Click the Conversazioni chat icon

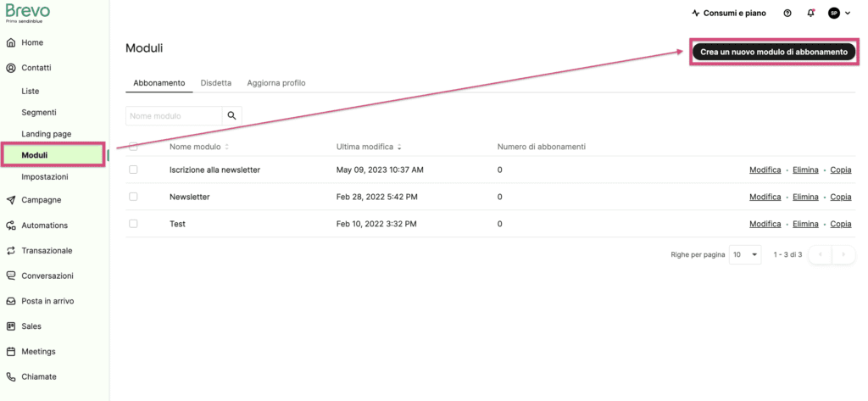11,276
